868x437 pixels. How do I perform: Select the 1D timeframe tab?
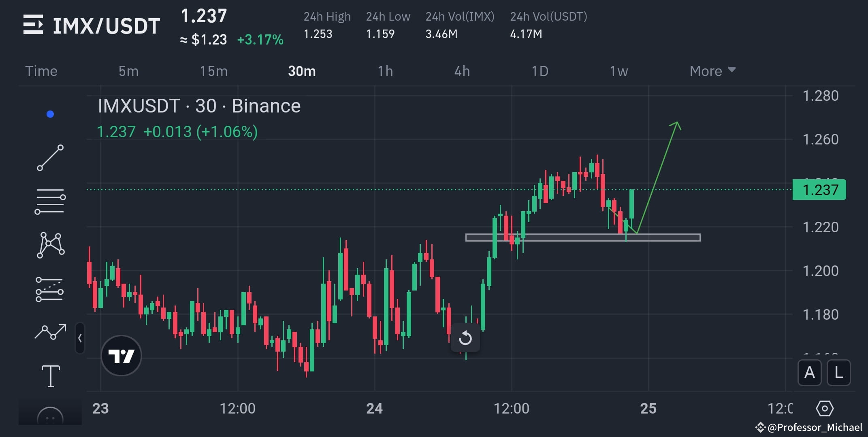pyautogui.click(x=540, y=71)
